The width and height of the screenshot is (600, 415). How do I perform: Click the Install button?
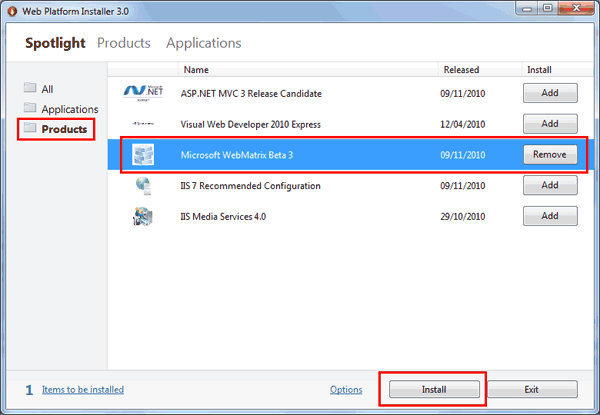pos(434,389)
